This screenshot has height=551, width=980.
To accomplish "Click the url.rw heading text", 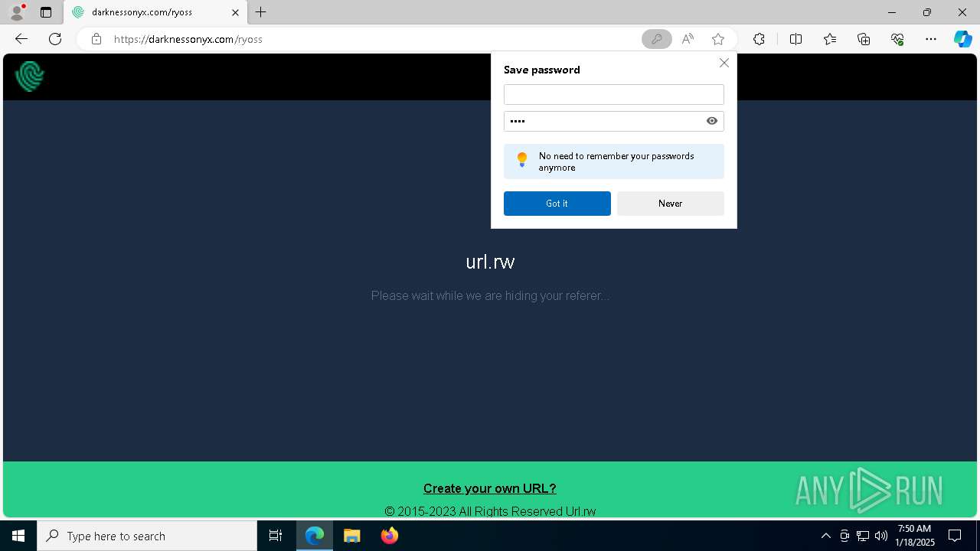I will tap(490, 262).
